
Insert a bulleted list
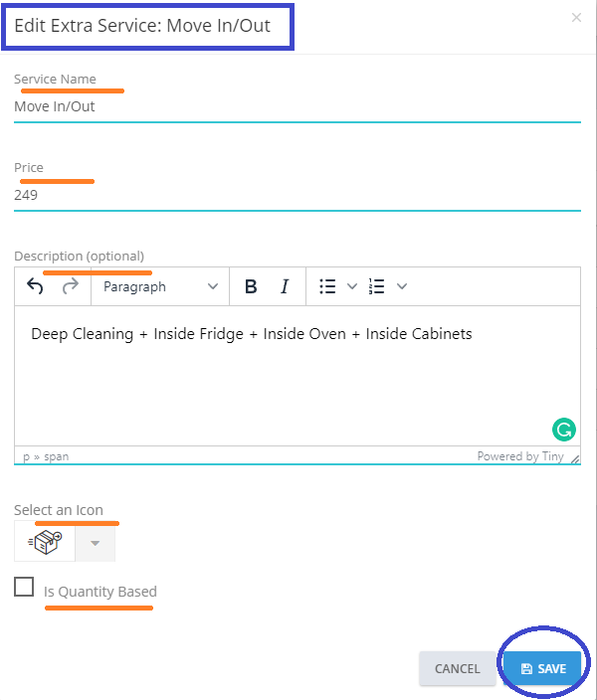[327, 286]
